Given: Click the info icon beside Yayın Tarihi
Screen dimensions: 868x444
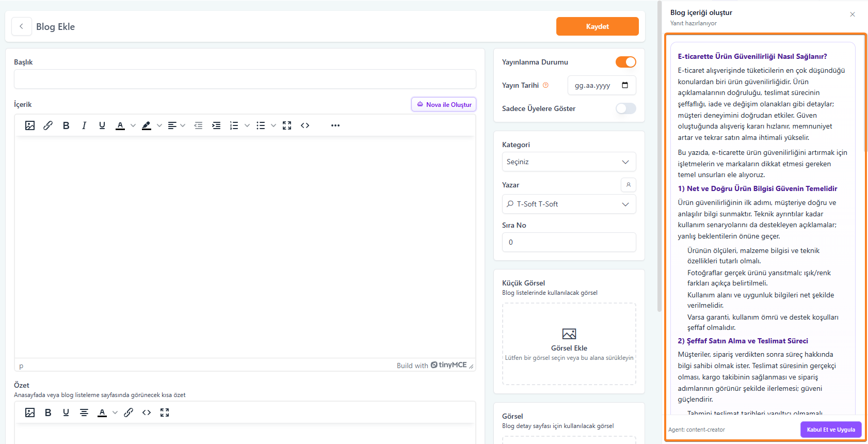Looking at the screenshot, I should 545,85.
